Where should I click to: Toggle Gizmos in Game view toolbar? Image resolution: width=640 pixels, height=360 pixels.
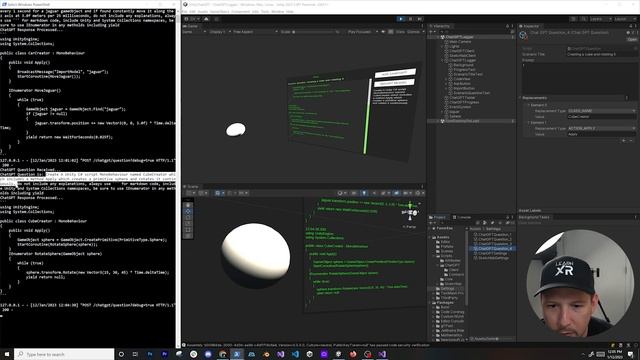413,32
